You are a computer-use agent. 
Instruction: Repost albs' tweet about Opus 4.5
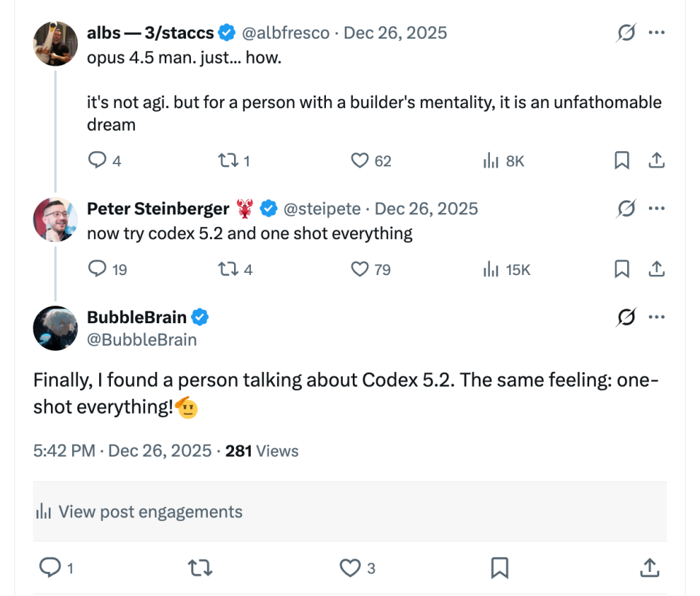[227, 160]
